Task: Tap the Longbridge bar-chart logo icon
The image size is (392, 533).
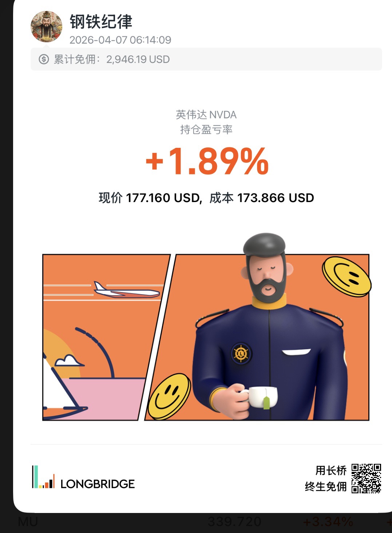Action: click(43, 477)
